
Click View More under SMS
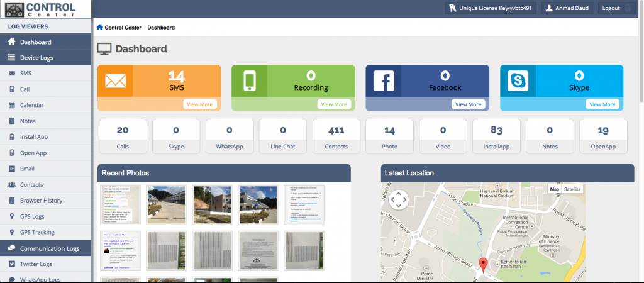201,104
